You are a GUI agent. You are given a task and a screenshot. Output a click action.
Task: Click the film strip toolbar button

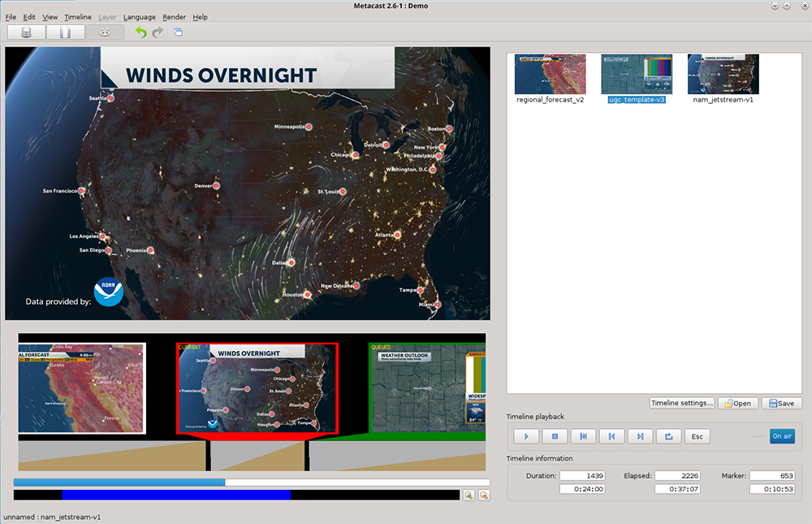[x=65, y=32]
